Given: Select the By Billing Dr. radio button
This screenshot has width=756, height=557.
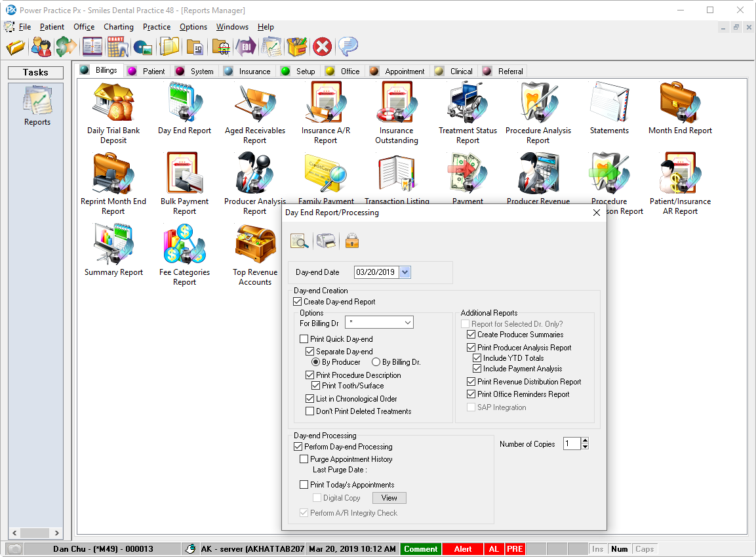Looking at the screenshot, I should pos(376,362).
